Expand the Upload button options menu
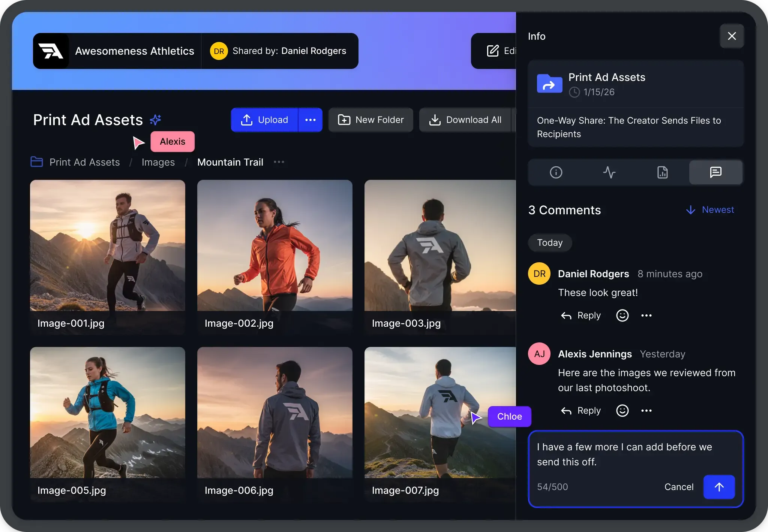 [310, 120]
